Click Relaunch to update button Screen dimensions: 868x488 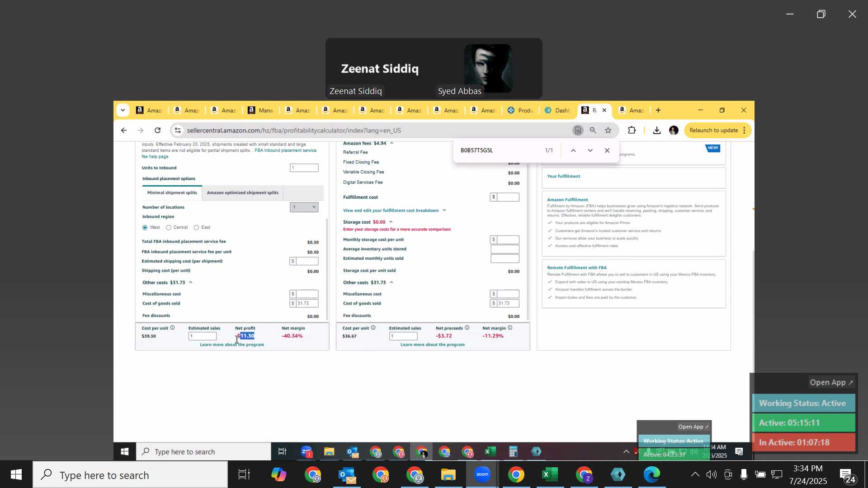[713, 131]
